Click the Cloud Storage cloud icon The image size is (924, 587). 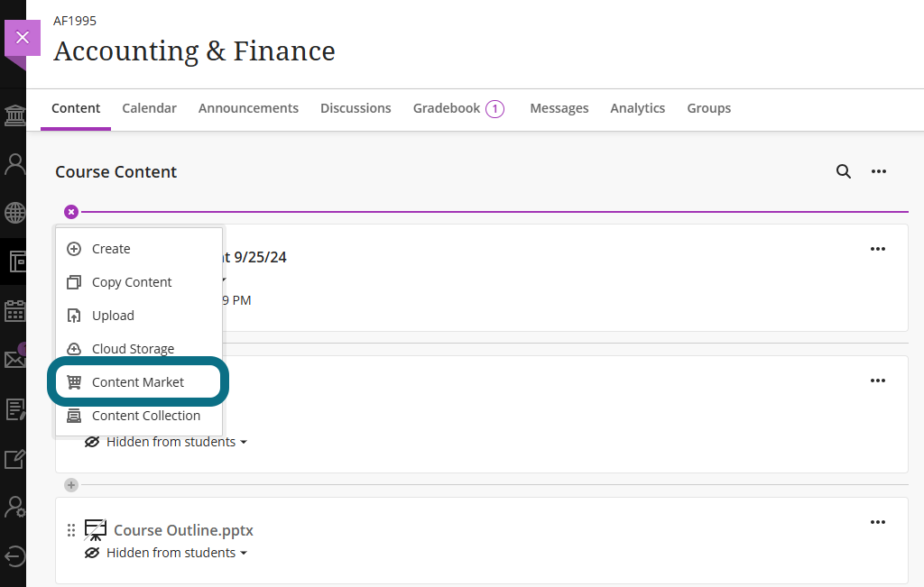pyautogui.click(x=74, y=349)
